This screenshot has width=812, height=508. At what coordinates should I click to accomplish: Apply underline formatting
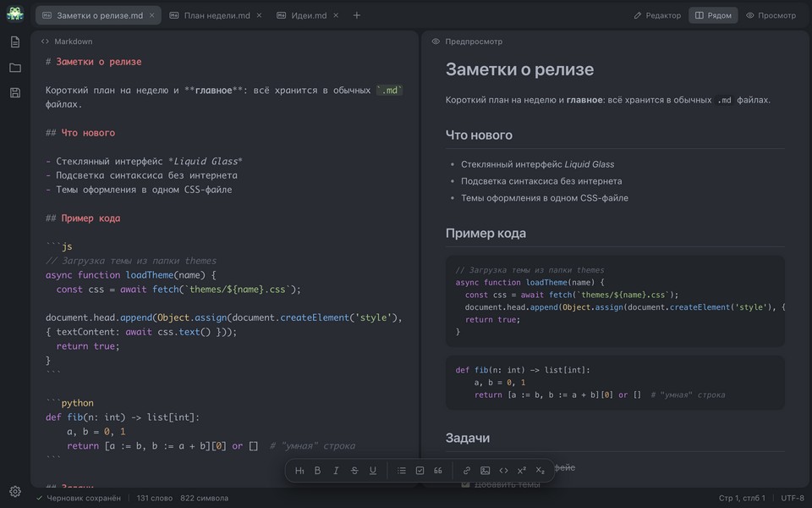[x=372, y=471]
